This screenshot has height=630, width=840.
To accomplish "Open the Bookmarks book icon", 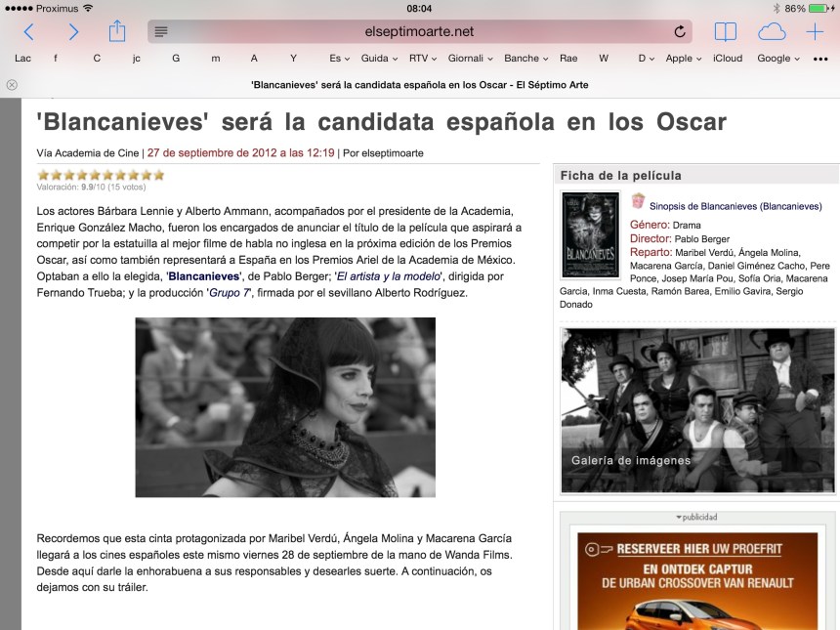I will click(725, 32).
